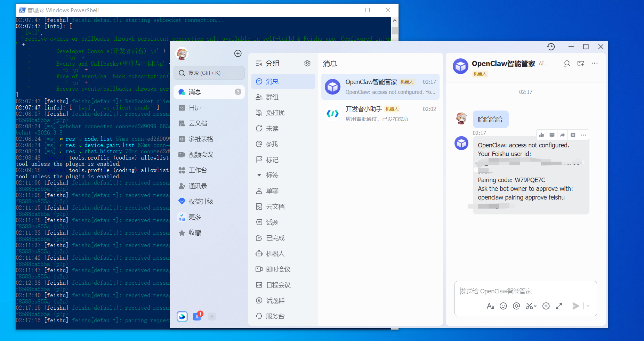Viewport: 644px width, 341px height.
Task: Open message toolbar more options
Action: click(583, 135)
